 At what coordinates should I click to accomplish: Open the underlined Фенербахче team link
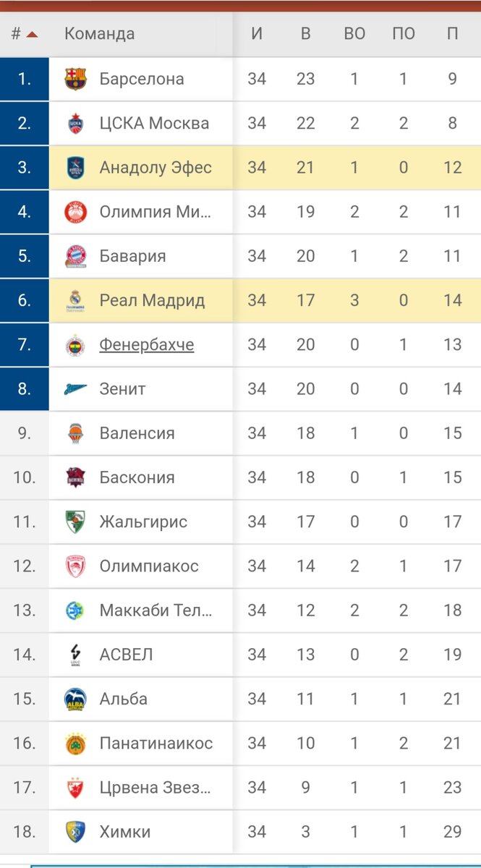[147, 344]
